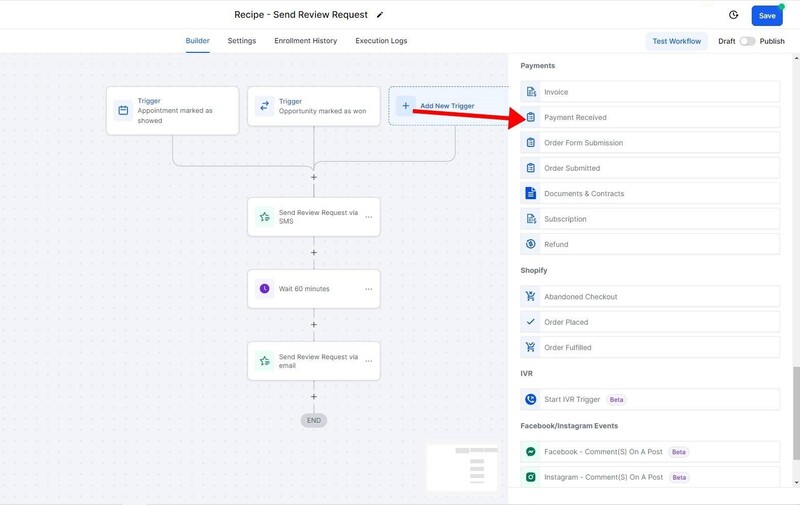Add a step below the SMS review request
Viewport: 800px width, 505px height.
[x=314, y=252]
